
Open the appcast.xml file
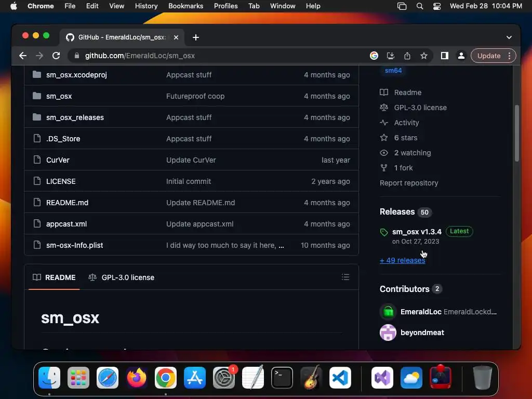tap(66, 224)
